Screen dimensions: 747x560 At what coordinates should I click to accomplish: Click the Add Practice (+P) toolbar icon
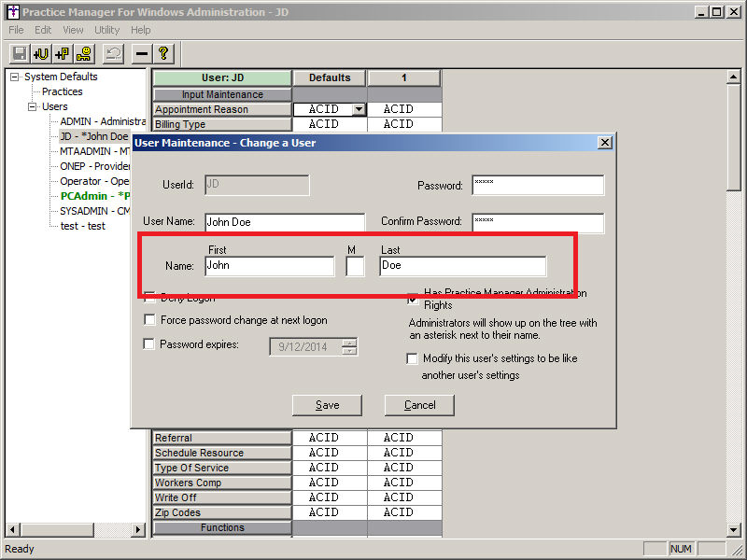pos(63,54)
